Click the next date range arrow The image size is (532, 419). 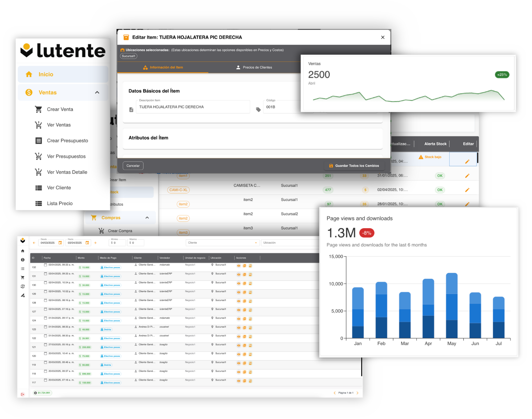[95, 243]
